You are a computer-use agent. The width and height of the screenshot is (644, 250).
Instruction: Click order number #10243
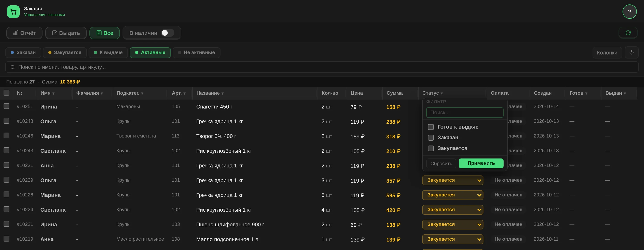[x=25, y=150]
